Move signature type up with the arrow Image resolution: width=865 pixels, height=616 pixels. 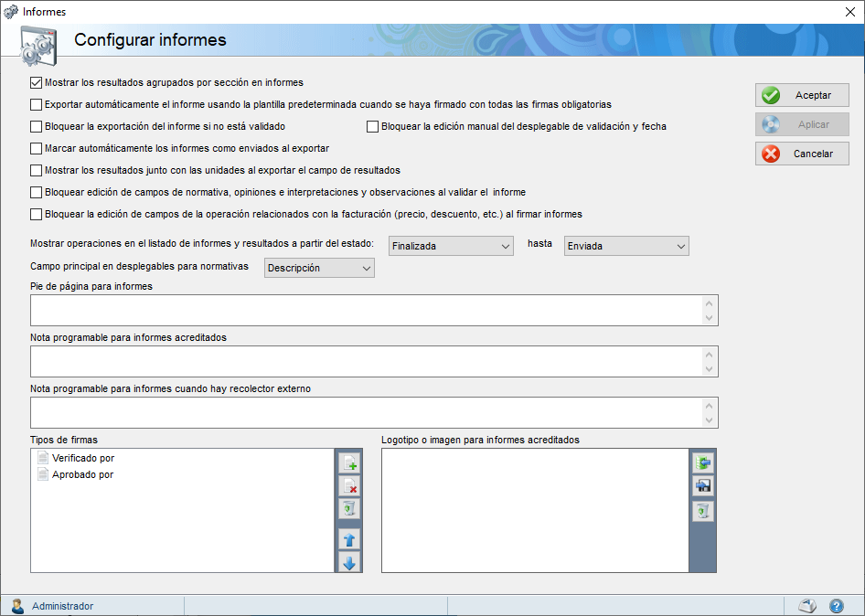tap(349, 539)
